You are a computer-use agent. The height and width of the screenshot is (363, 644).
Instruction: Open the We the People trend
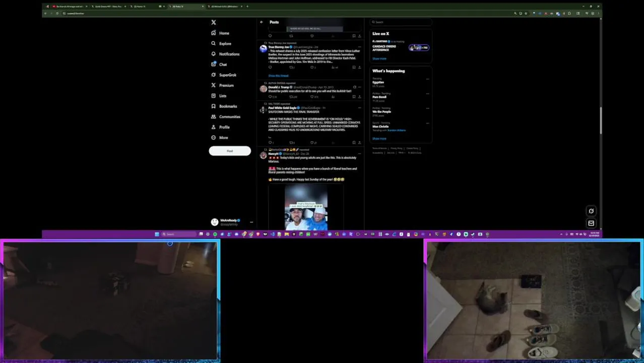pos(381,111)
